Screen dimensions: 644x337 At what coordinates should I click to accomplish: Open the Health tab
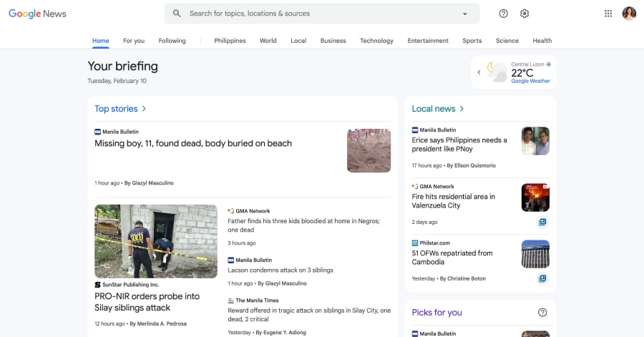(x=542, y=41)
